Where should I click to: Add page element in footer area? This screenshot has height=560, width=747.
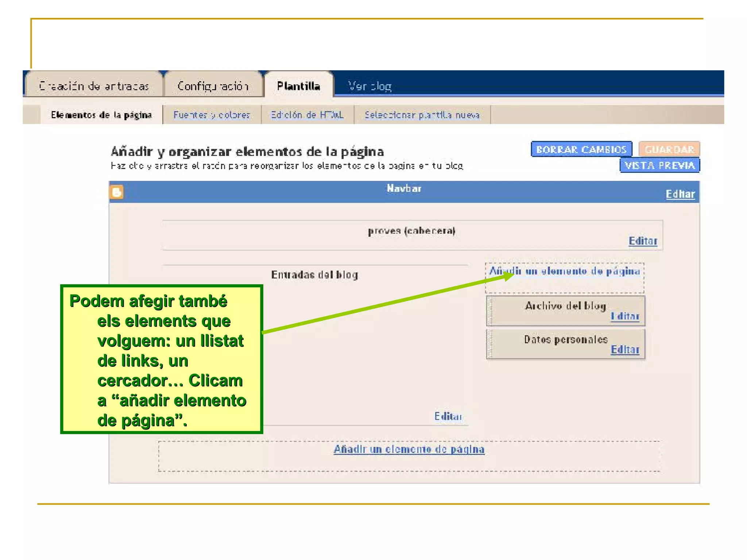(409, 449)
